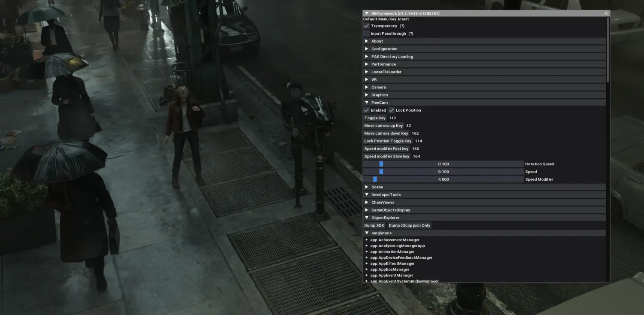The height and width of the screenshot is (315, 644).
Task: Click the Rotation Speed slider
Action: point(443,164)
